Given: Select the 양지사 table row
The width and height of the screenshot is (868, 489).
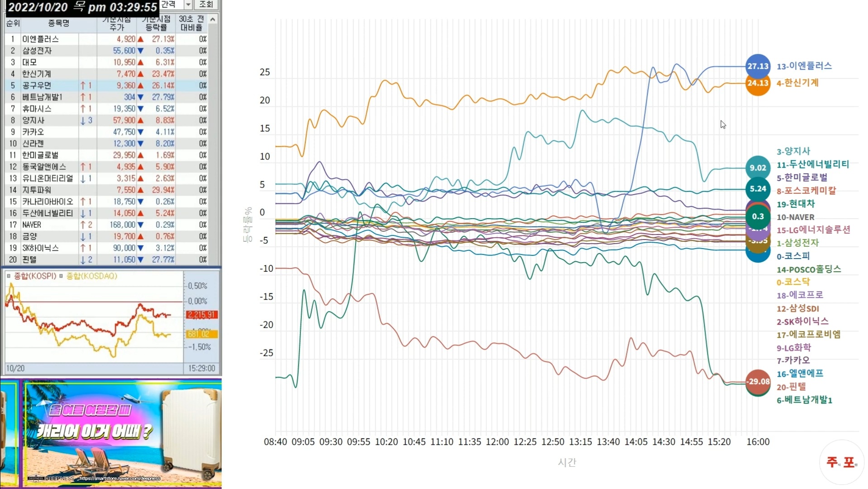Looking at the screenshot, I should pos(106,120).
